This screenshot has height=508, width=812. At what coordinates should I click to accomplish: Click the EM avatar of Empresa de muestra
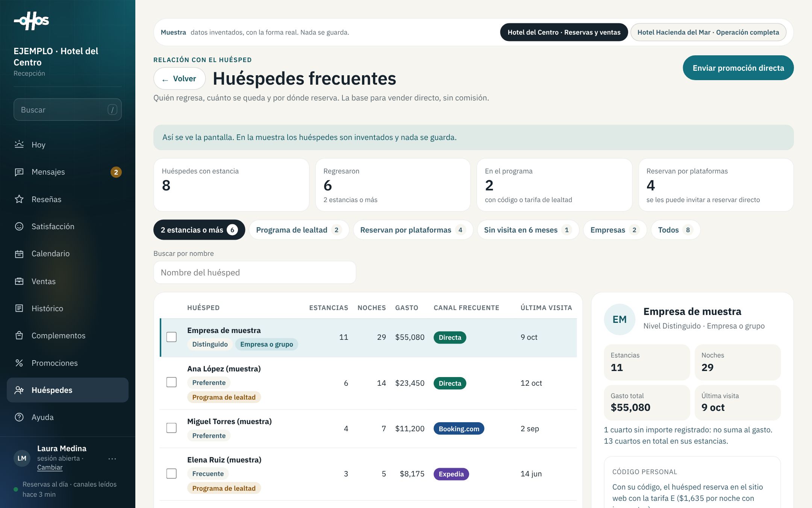tap(620, 319)
